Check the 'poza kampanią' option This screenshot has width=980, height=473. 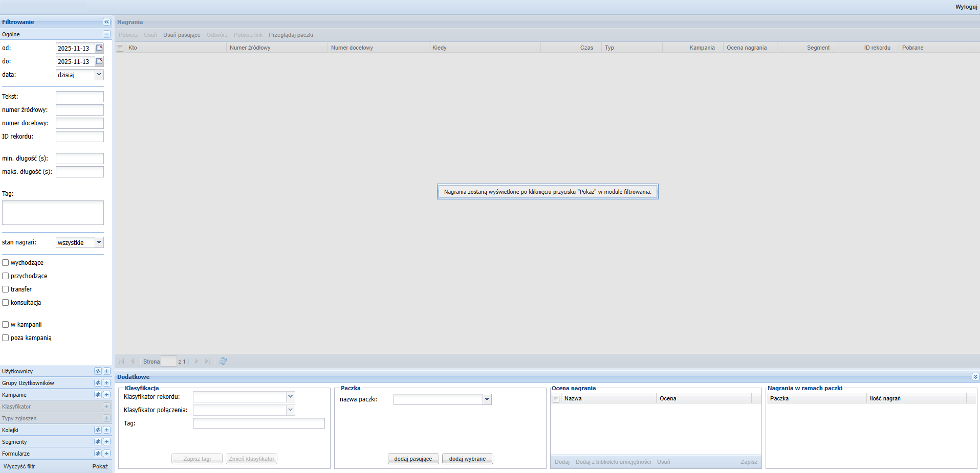coord(6,338)
